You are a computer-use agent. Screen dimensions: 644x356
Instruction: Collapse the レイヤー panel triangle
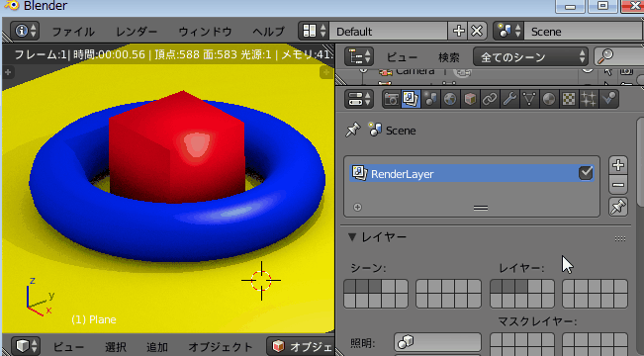pos(352,237)
